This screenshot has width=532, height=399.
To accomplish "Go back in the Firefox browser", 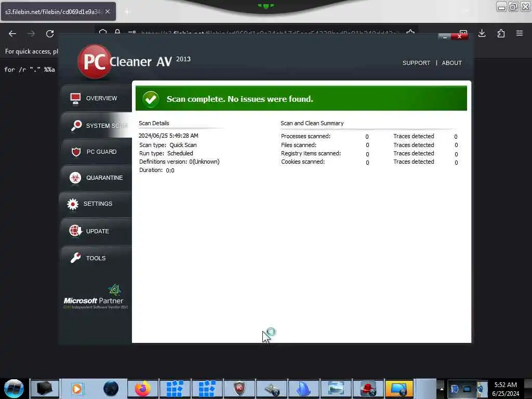I will coord(12,34).
